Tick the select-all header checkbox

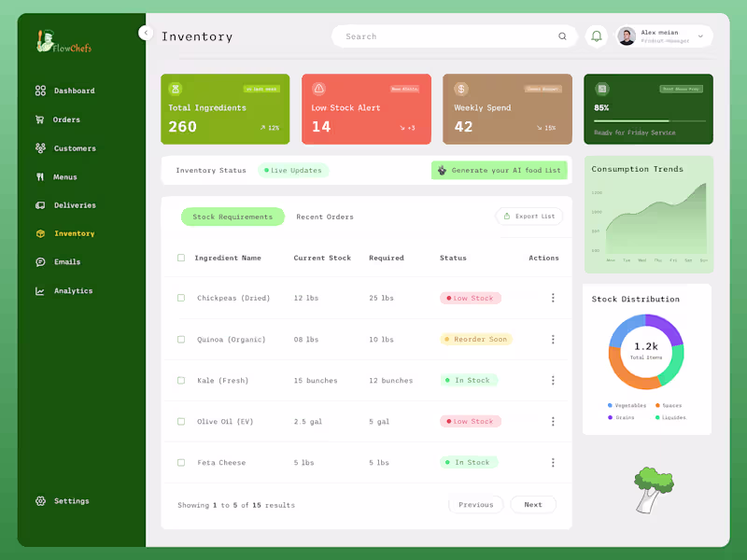click(181, 258)
